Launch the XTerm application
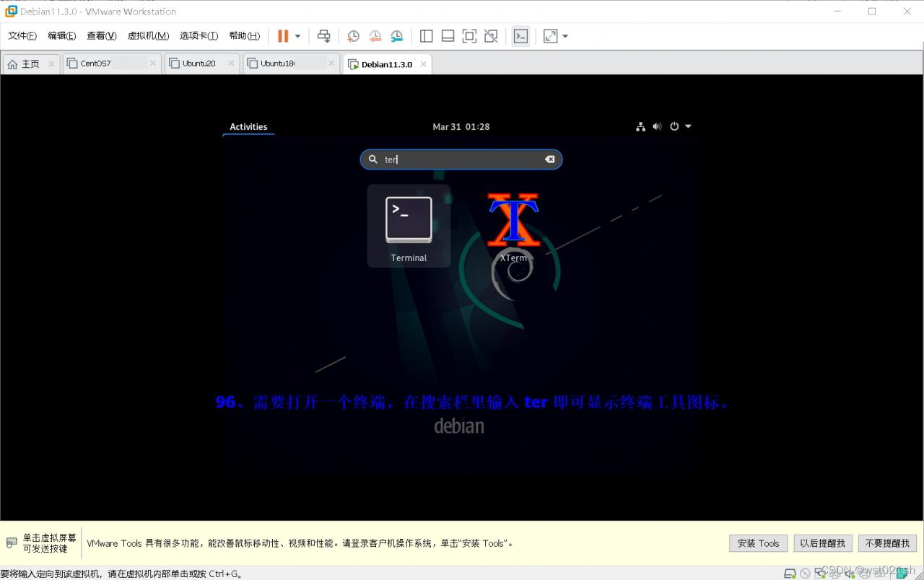This screenshot has height=580, width=924. pyautogui.click(x=513, y=226)
